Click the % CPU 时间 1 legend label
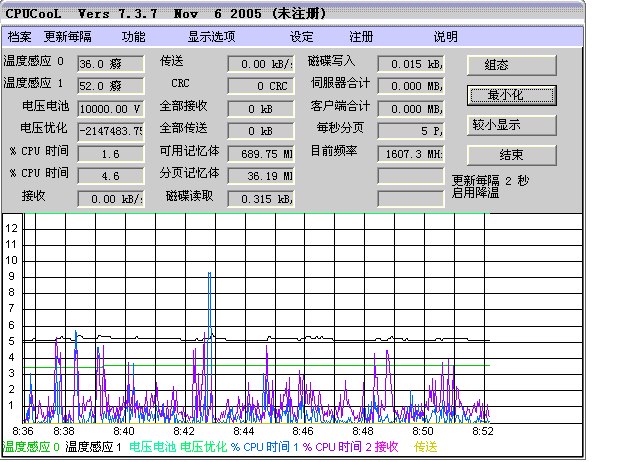640x462 pixels. [265, 447]
